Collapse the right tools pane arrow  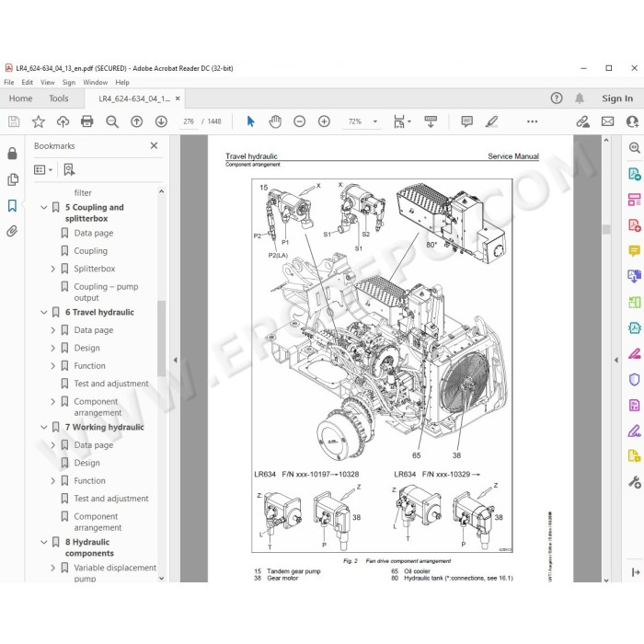(x=616, y=360)
